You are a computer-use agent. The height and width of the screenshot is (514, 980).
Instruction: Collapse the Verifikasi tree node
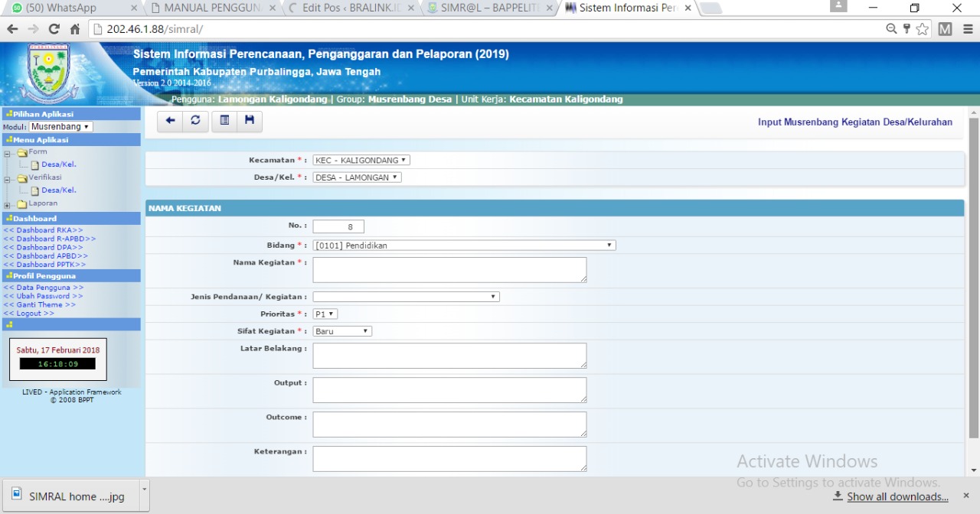pyautogui.click(x=7, y=178)
